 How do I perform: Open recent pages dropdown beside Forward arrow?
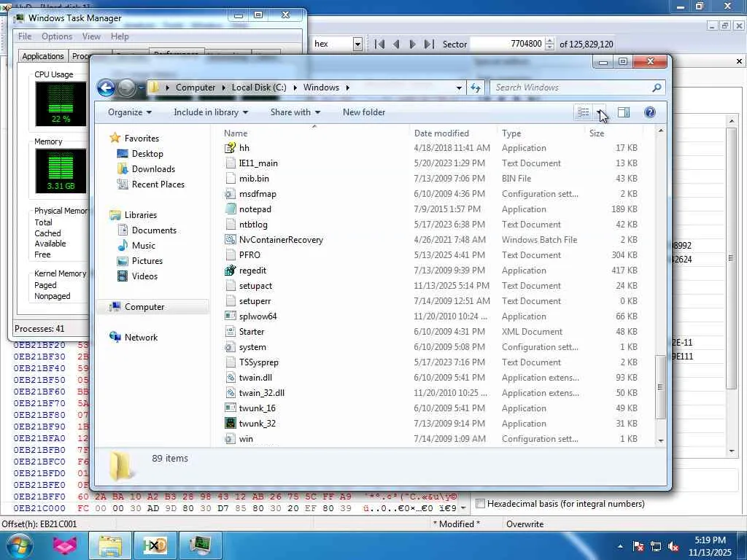pyautogui.click(x=142, y=87)
